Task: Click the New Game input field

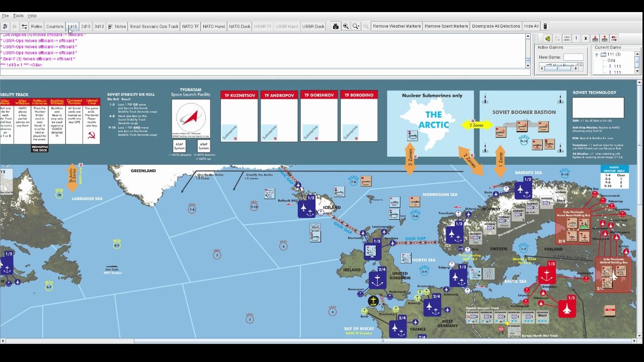Action: [x=573, y=57]
